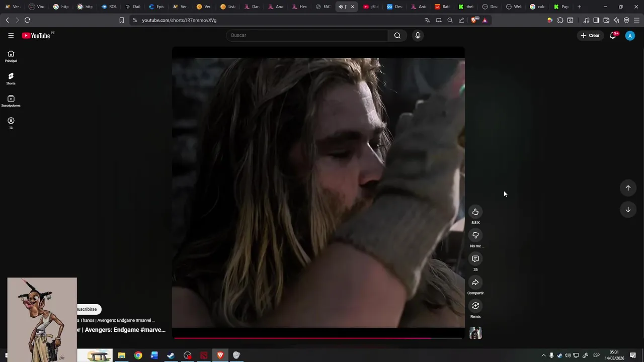Bookmark this page
This screenshot has width=644, height=362.
click(121, 20)
